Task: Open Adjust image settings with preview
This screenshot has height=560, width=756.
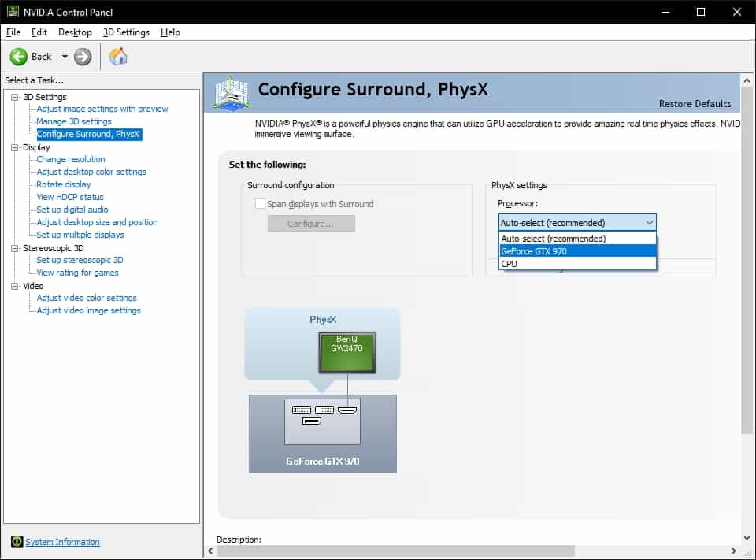Action: click(x=102, y=109)
